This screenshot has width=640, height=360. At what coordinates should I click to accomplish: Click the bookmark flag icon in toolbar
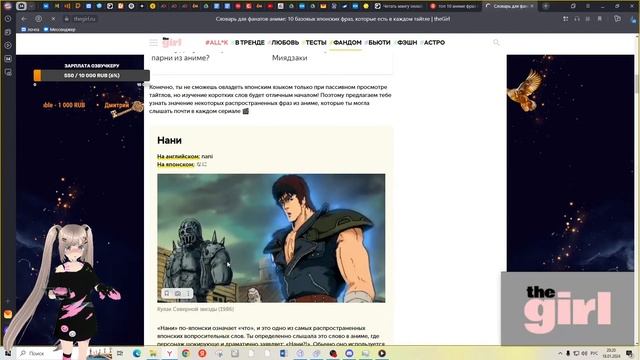tap(600, 19)
